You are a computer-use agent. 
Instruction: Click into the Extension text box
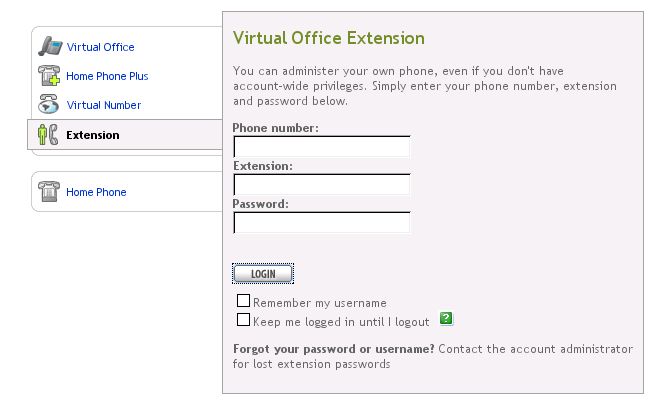click(321, 184)
